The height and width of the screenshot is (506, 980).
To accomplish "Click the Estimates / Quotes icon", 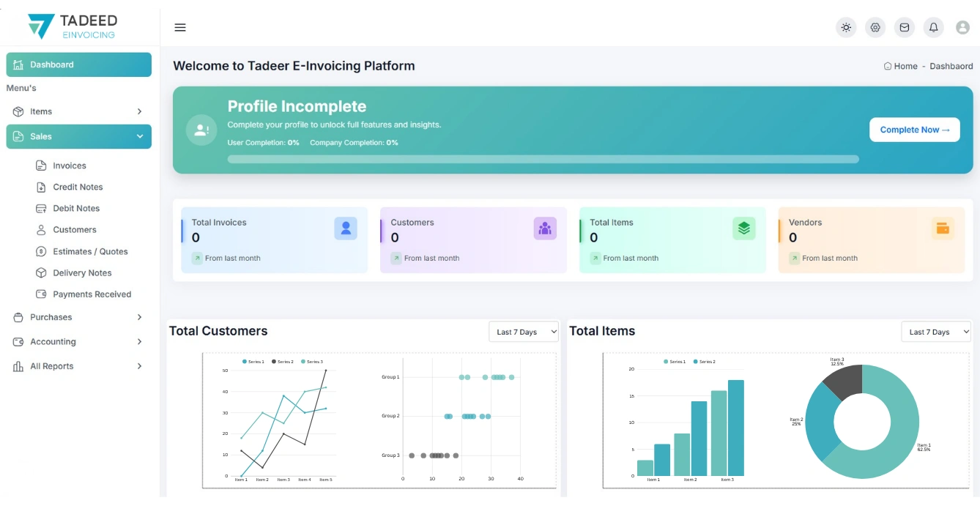I will pyautogui.click(x=42, y=251).
